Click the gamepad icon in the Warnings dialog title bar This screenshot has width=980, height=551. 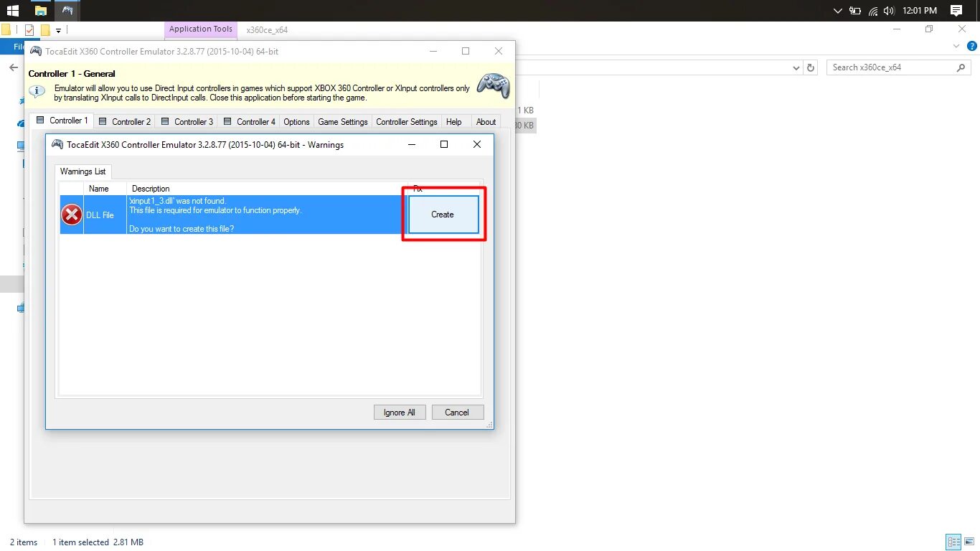[57, 144]
